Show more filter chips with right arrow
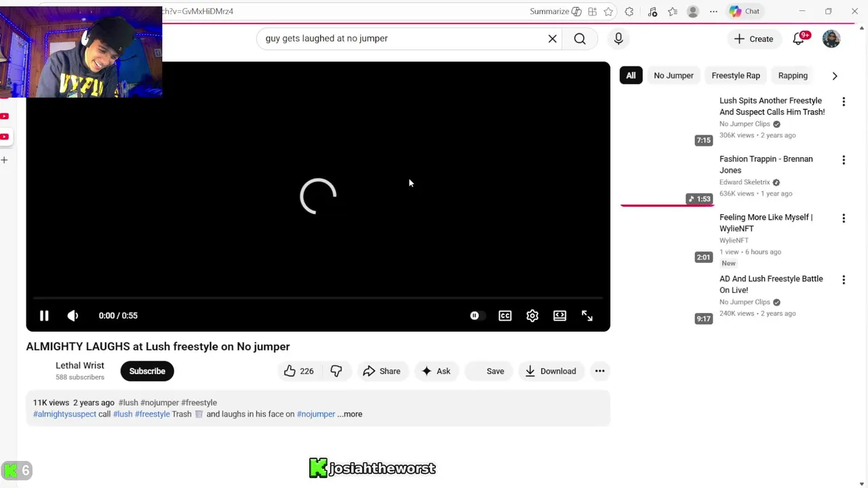Viewport: 868px width, 488px height. [x=835, y=76]
